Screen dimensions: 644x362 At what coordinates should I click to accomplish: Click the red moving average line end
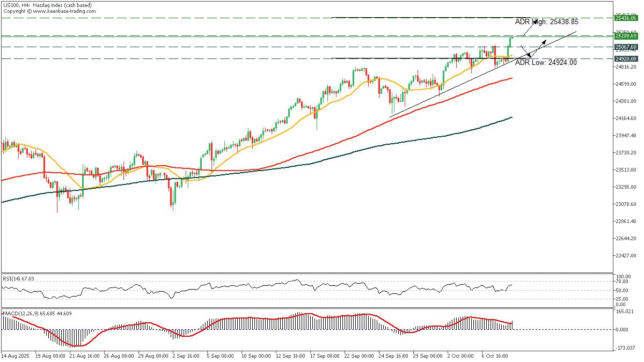point(511,78)
